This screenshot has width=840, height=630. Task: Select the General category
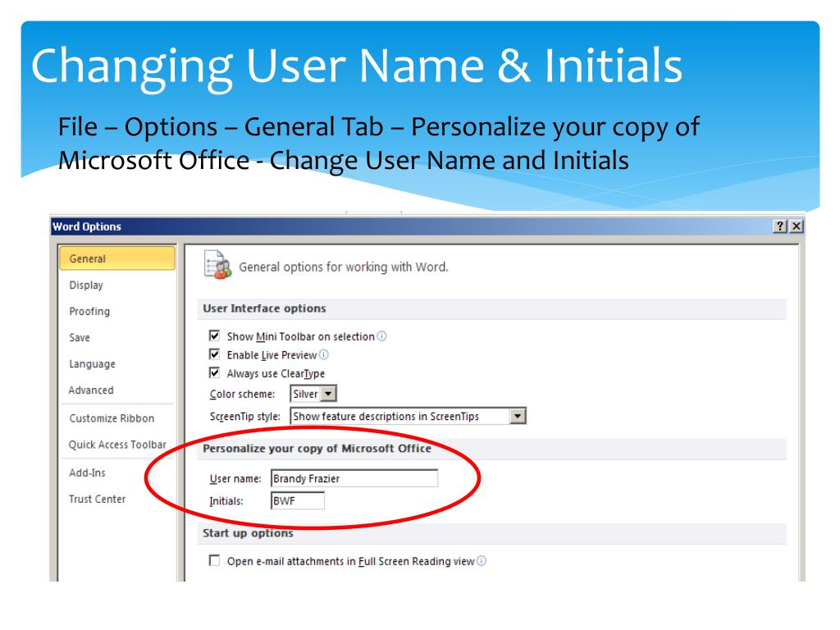116,258
